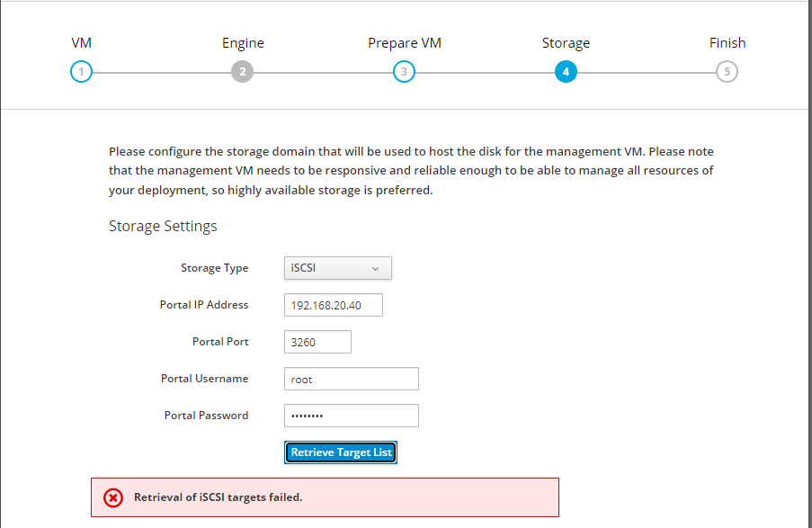Go to the Engine step label
Viewport: 812px width, 528px height.
(242, 42)
